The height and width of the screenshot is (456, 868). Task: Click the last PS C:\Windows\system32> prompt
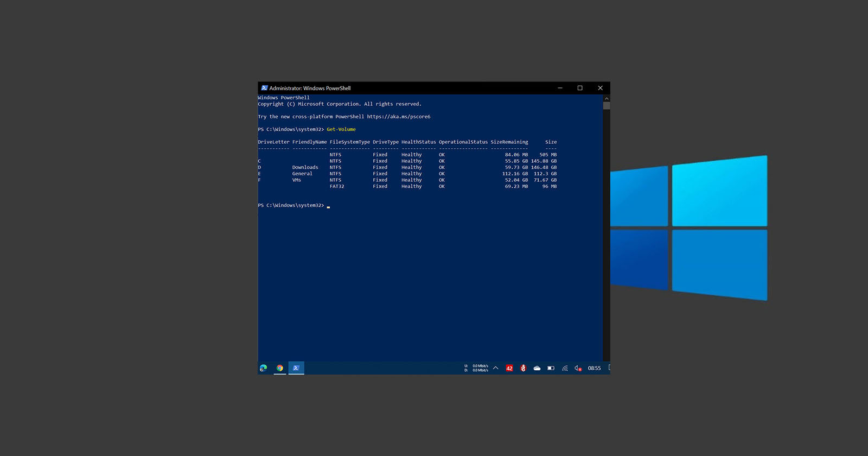[x=291, y=205]
